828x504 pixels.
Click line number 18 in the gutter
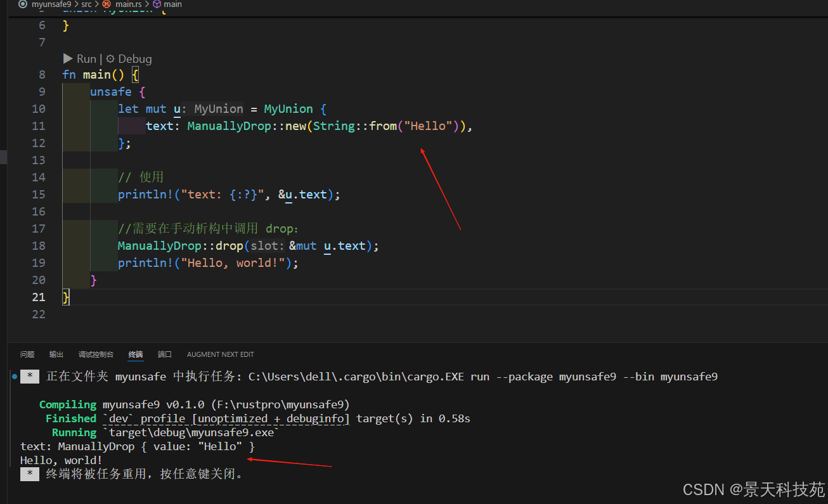pyautogui.click(x=38, y=245)
